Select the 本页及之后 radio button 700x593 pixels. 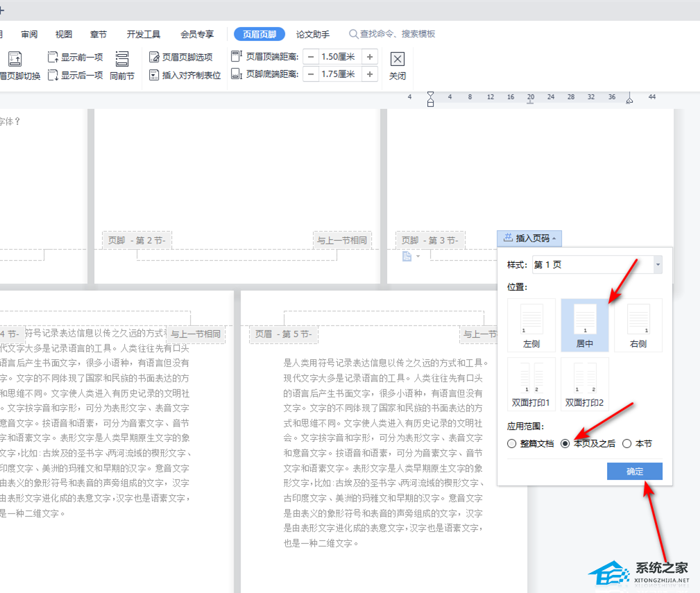pos(566,444)
